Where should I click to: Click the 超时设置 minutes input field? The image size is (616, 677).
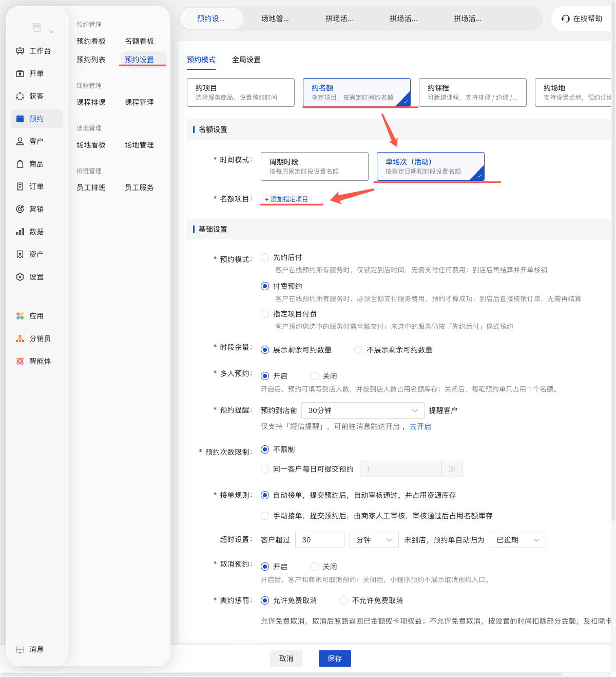tap(320, 540)
